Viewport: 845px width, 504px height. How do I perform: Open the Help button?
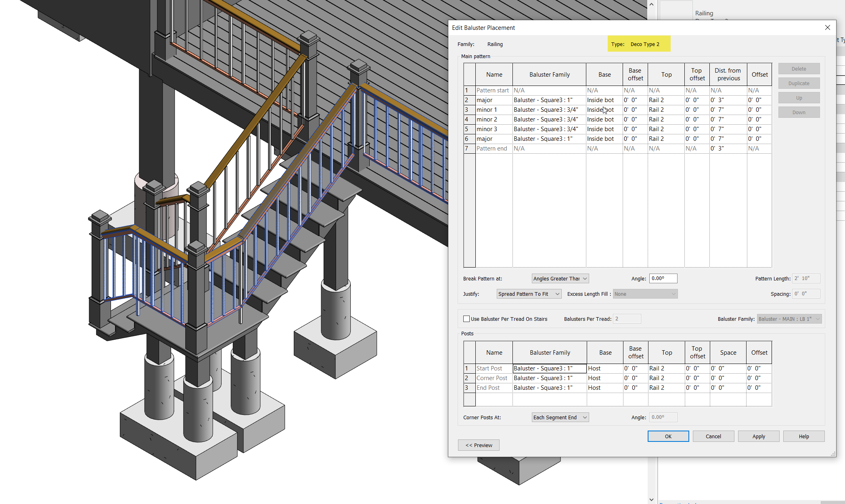pos(803,436)
